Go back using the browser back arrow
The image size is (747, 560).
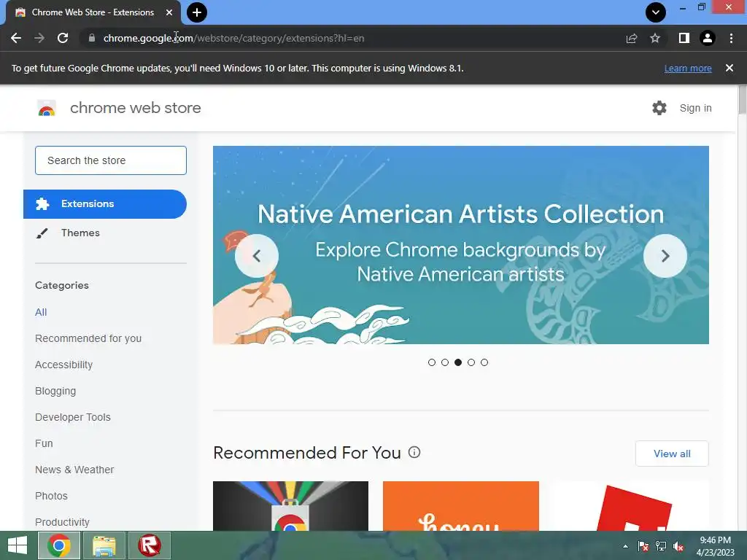pos(16,38)
